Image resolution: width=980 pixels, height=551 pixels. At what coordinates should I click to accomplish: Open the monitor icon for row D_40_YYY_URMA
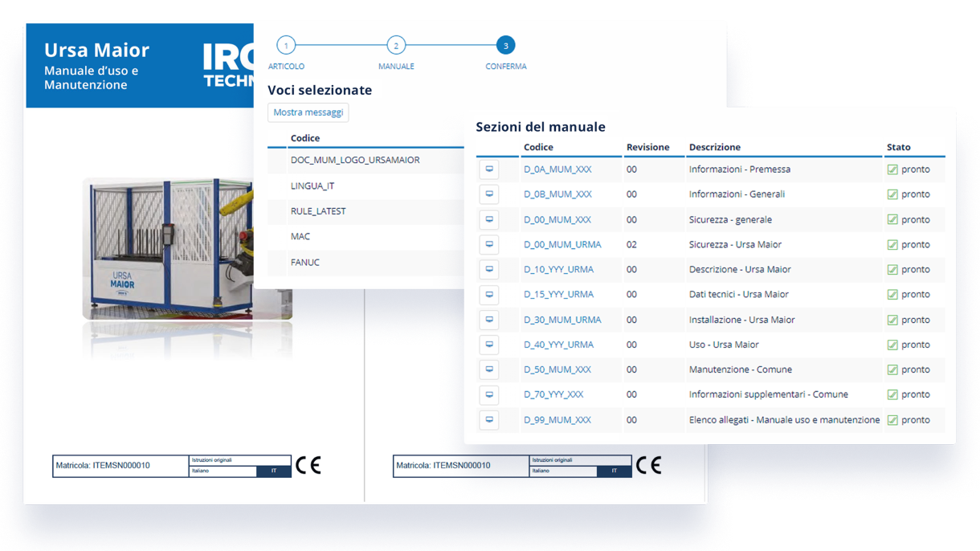click(x=489, y=345)
